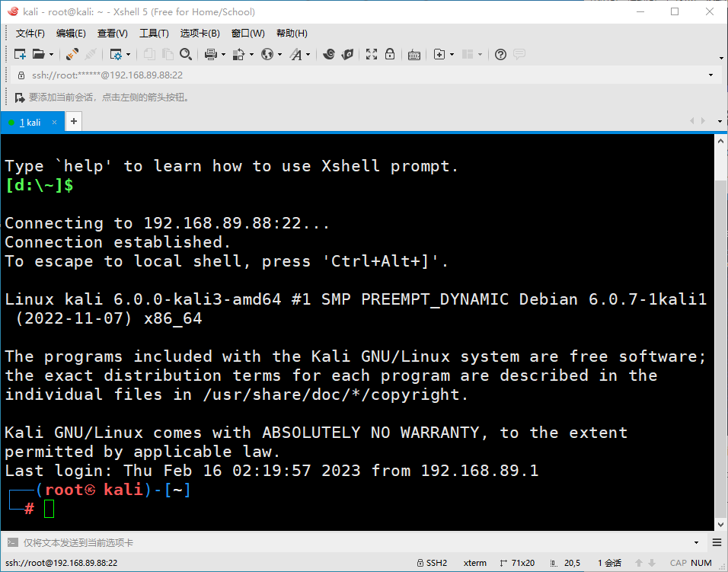The height and width of the screenshot is (572, 728).
Task: Click the New tab plus-page toolbar icon
Action: [x=439, y=54]
